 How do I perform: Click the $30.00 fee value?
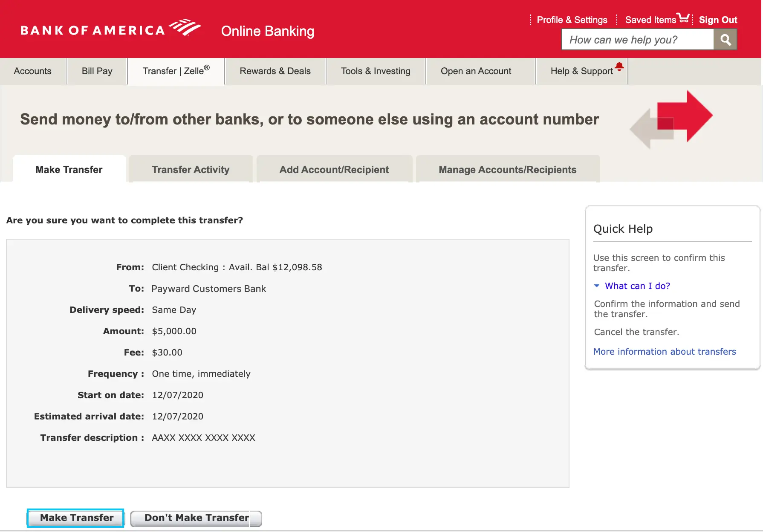click(x=167, y=352)
